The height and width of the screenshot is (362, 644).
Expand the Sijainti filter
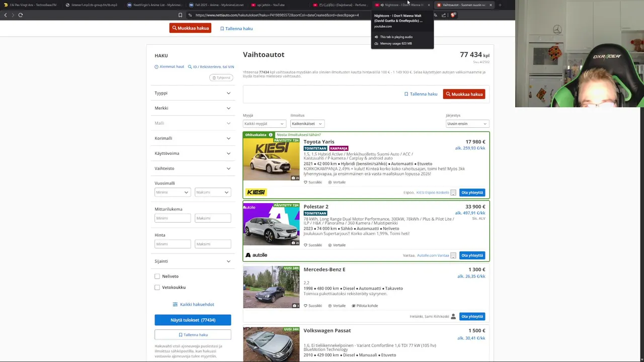[x=193, y=261]
